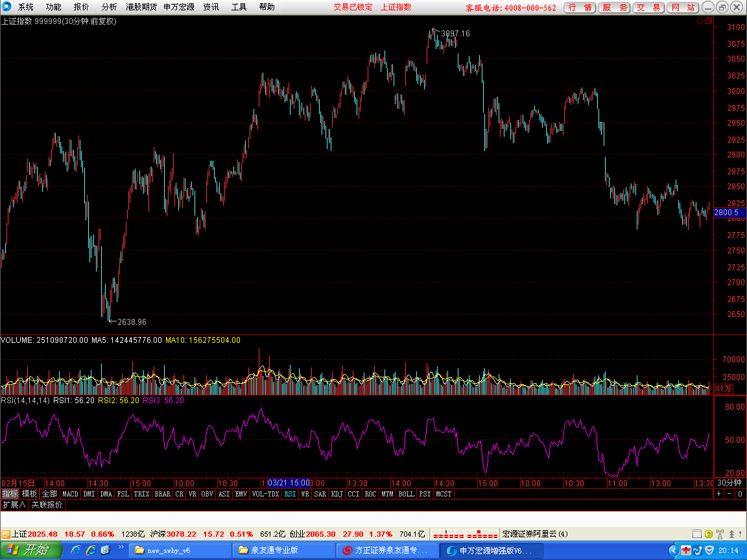Open the 关联报价 tab

coord(47,505)
